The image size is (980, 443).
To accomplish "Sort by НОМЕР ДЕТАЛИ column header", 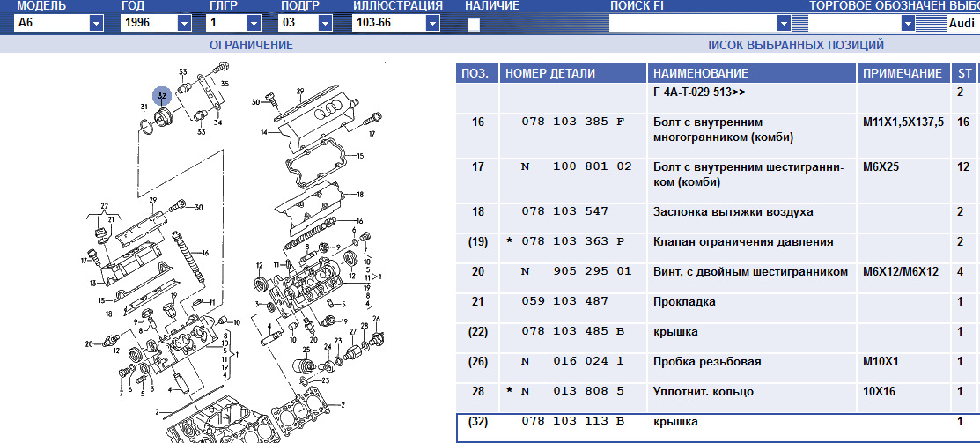I will coord(573,73).
